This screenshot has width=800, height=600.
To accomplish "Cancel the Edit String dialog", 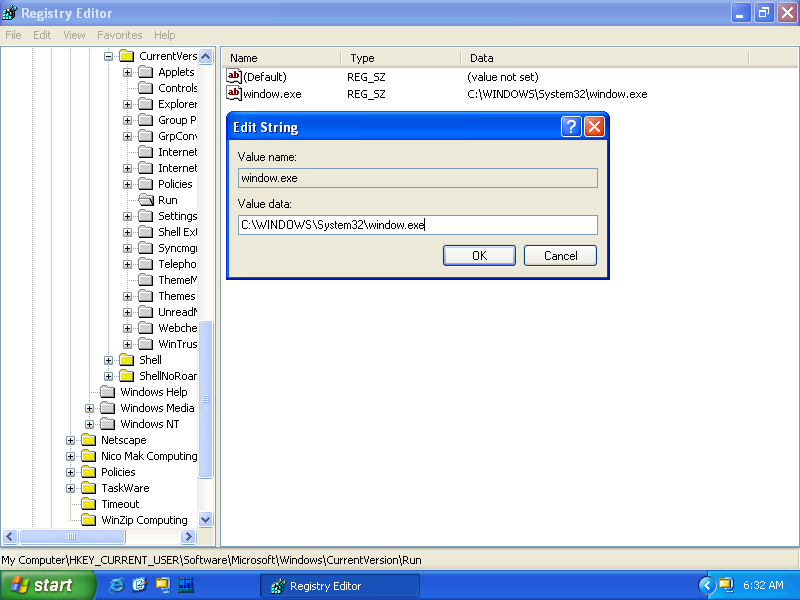I will [x=560, y=256].
